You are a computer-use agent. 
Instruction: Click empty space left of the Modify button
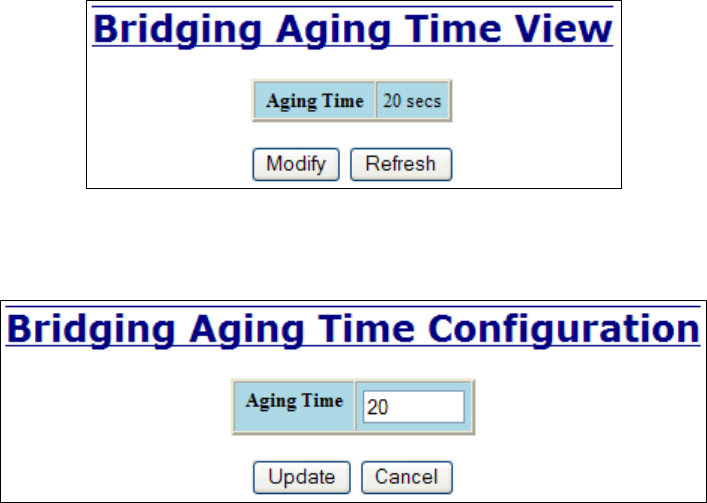(170, 164)
